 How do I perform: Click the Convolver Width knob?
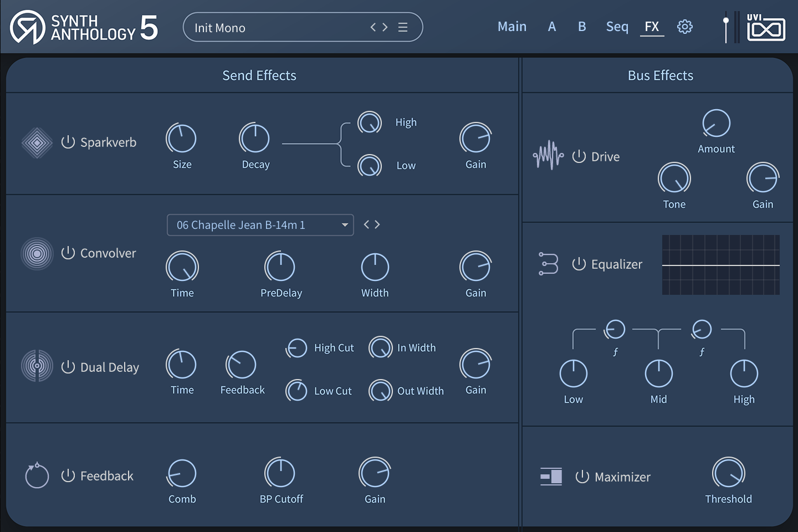click(375, 267)
